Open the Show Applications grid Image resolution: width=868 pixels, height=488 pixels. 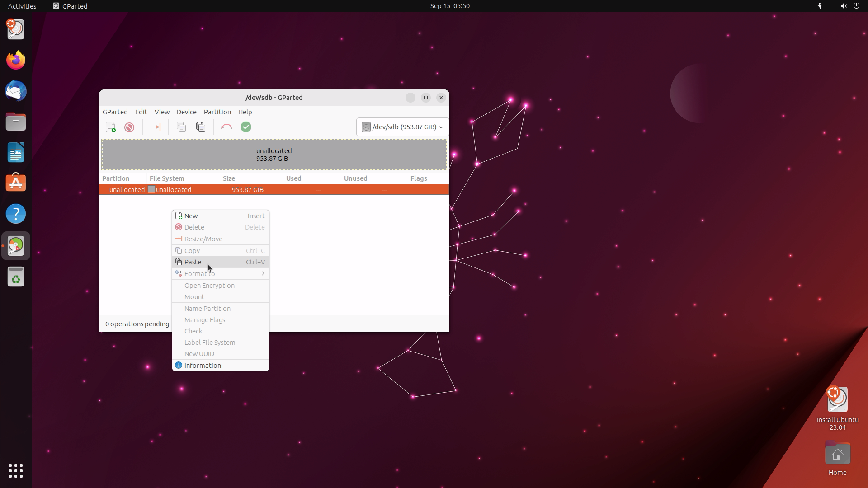(x=16, y=471)
